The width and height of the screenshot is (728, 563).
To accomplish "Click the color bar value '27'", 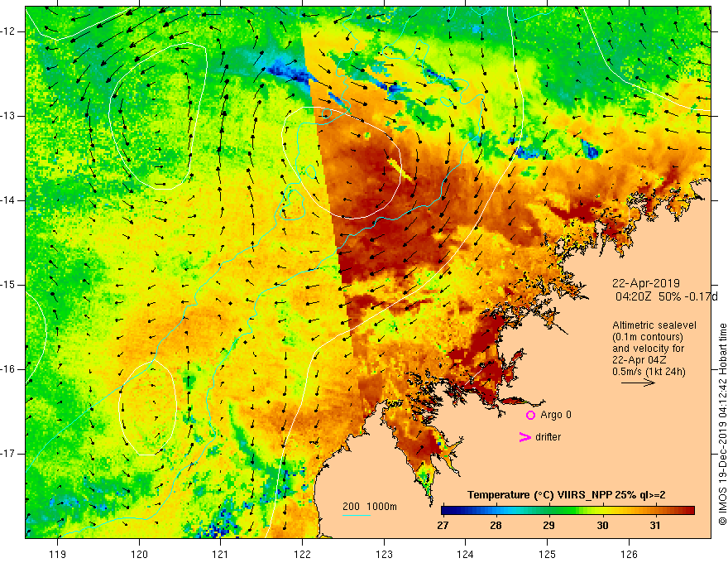I will coord(443,526).
